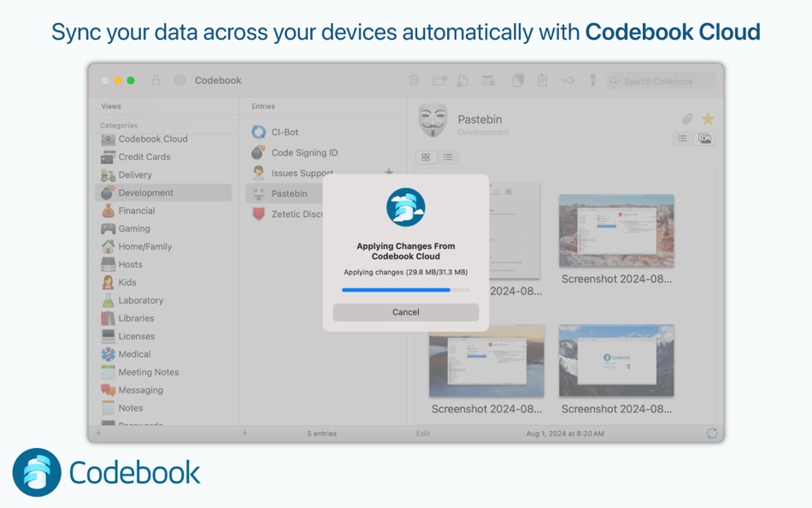Open the Messaging category
Screen dimensions: 812x508
pos(163,390)
